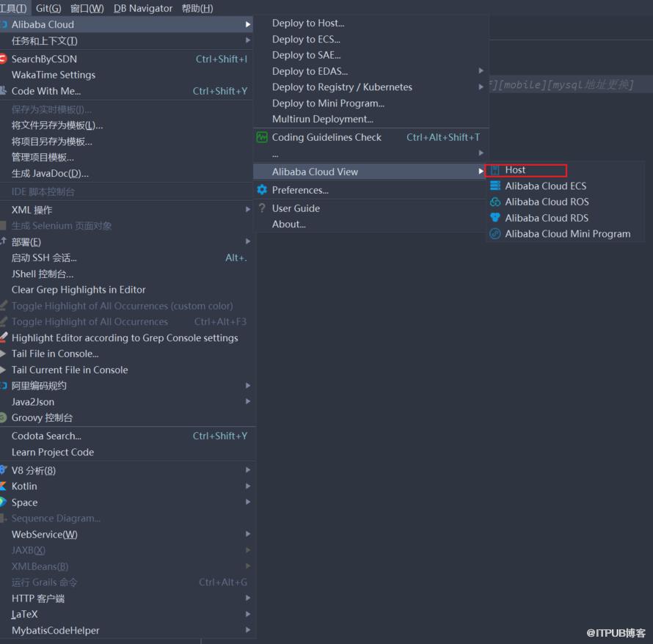
Task: Click the V8 分析 icon
Action: pos(3,470)
